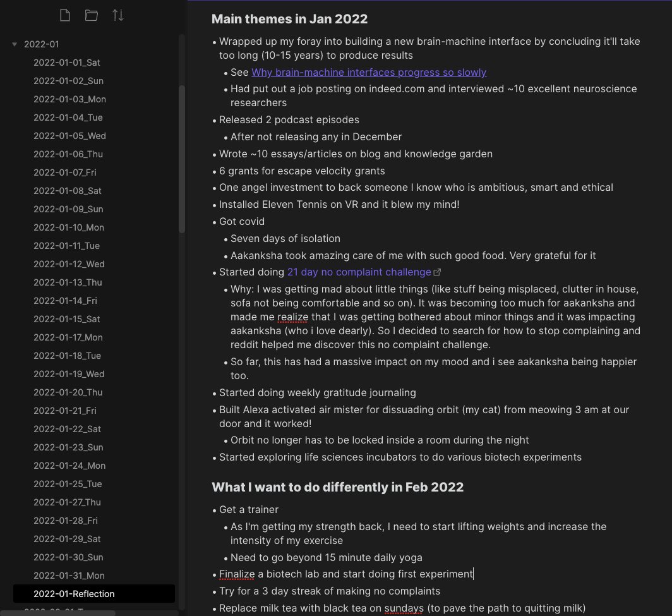Open note 2022-01-19_Wed
This screenshot has width=672, height=616.
click(69, 374)
